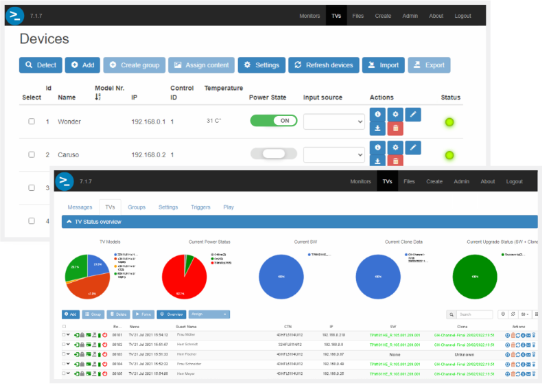Screen dimensions: 549x392
Task: Tick the checkbox for room 00101
Action: (x=64, y=335)
